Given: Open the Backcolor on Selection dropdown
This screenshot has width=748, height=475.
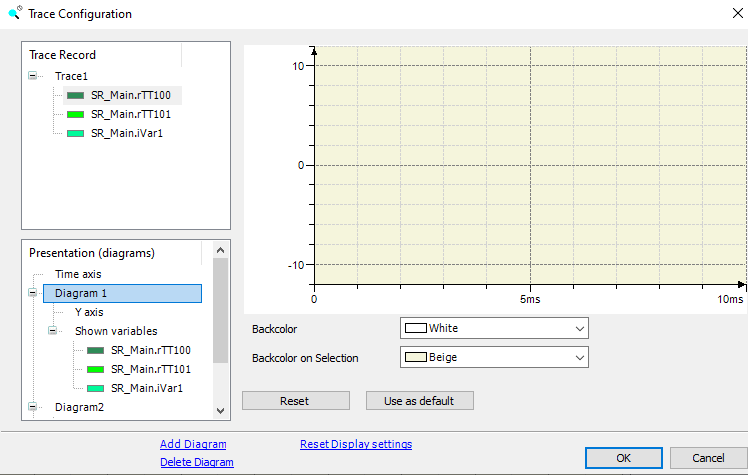Looking at the screenshot, I should [x=578, y=357].
